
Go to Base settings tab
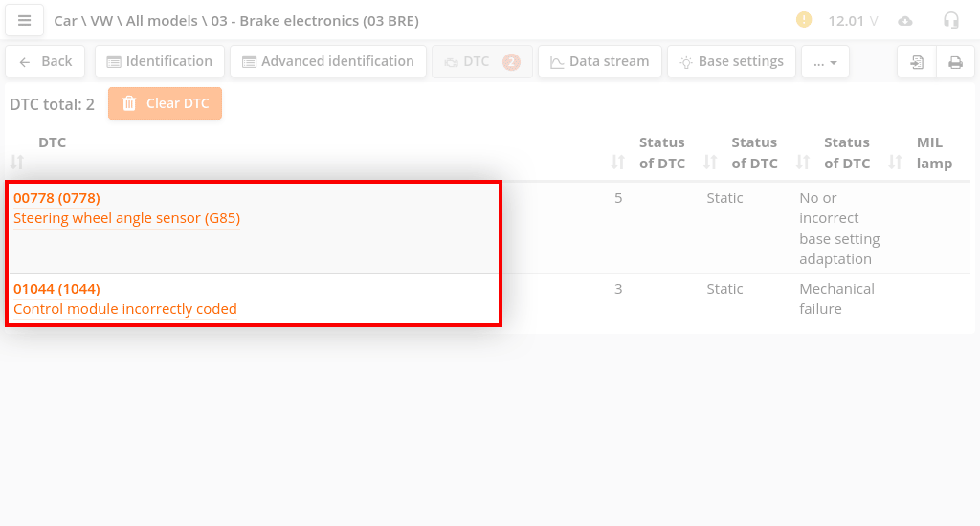coord(731,61)
